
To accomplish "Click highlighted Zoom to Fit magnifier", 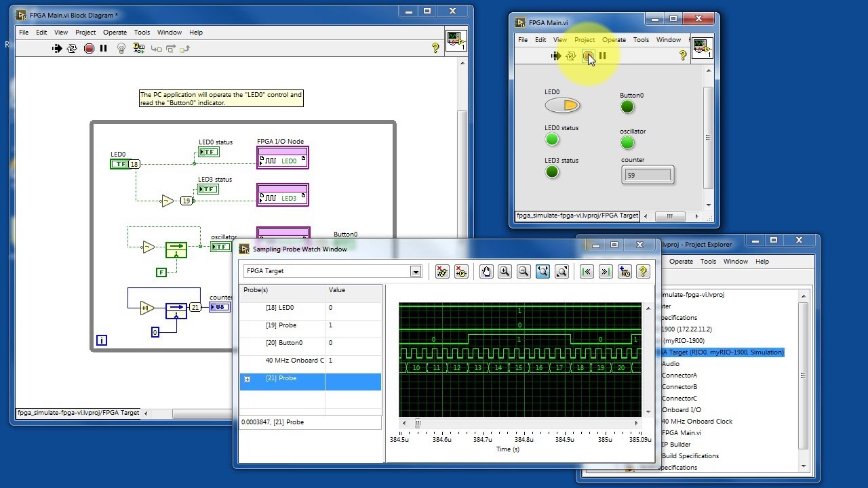I will (x=542, y=271).
